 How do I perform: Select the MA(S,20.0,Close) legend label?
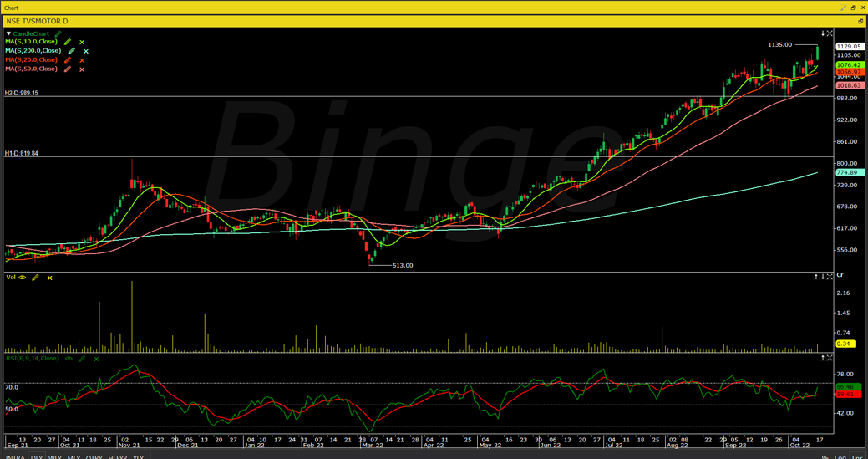(x=32, y=59)
